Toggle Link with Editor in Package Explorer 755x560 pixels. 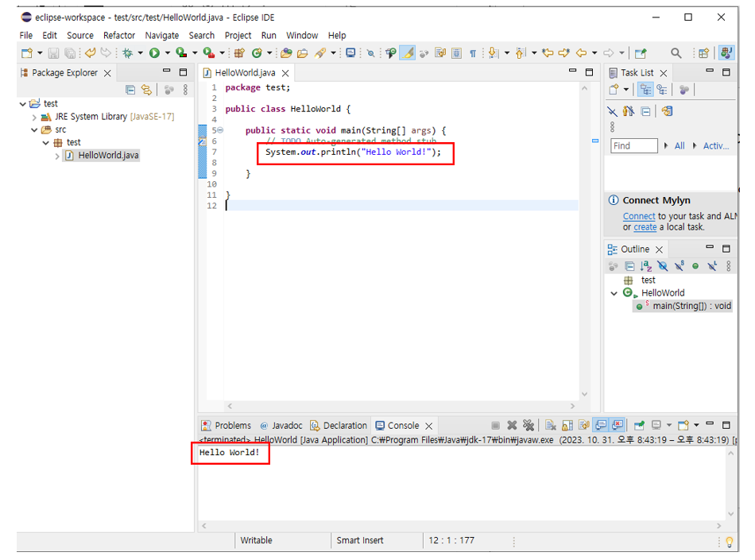tap(146, 90)
